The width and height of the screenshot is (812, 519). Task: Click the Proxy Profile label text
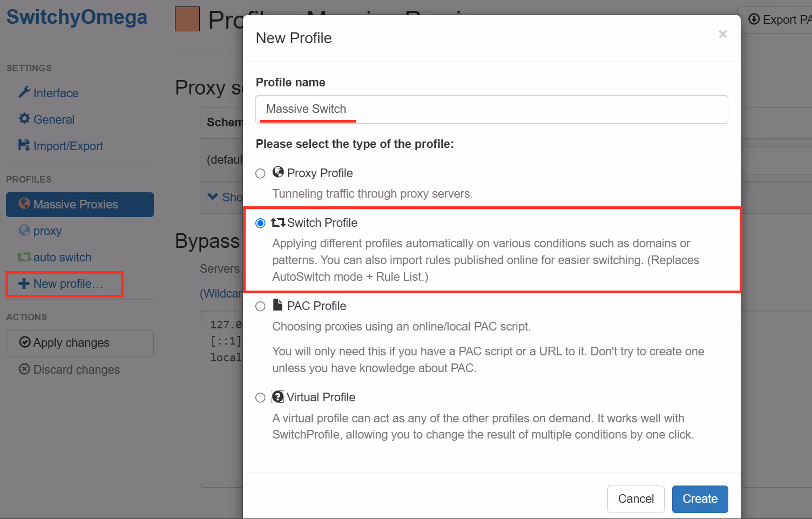320,173
